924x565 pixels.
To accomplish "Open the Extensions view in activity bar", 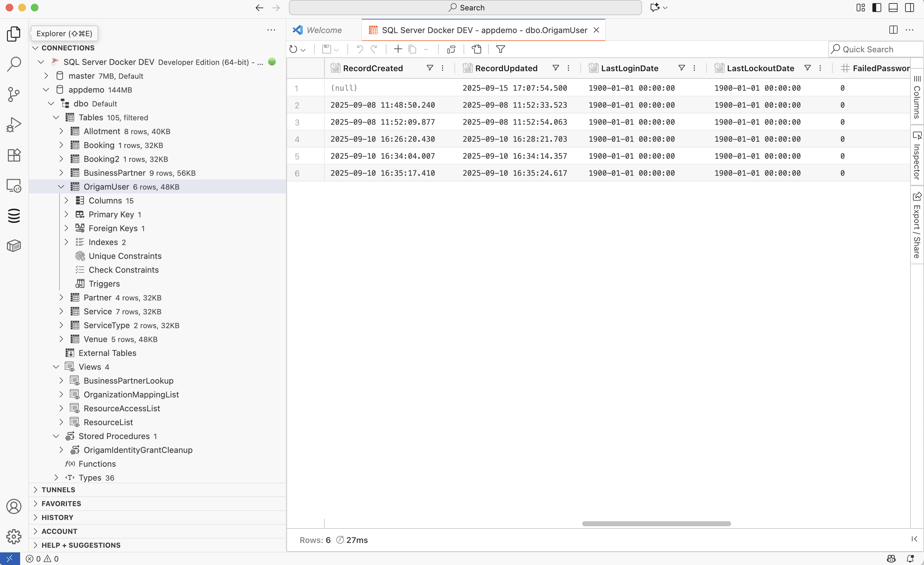I will (x=14, y=155).
